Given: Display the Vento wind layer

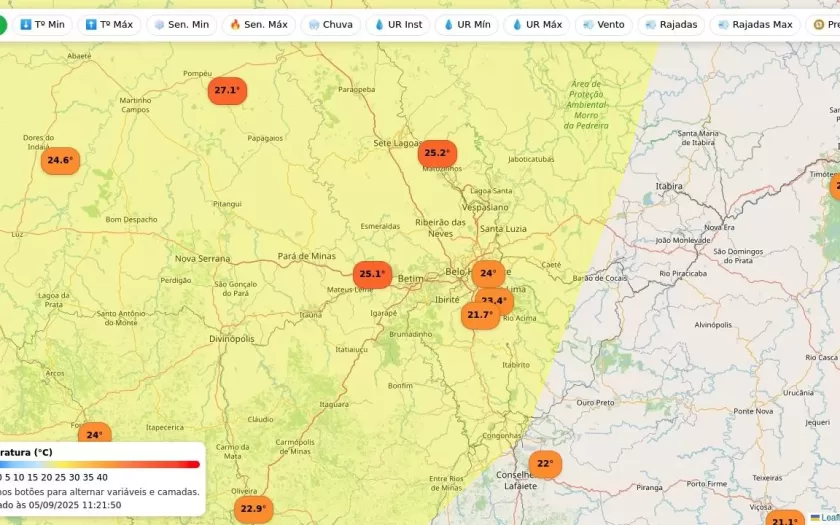Looking at the screenshot, I should pyautogui.click(x=603, y=24).
